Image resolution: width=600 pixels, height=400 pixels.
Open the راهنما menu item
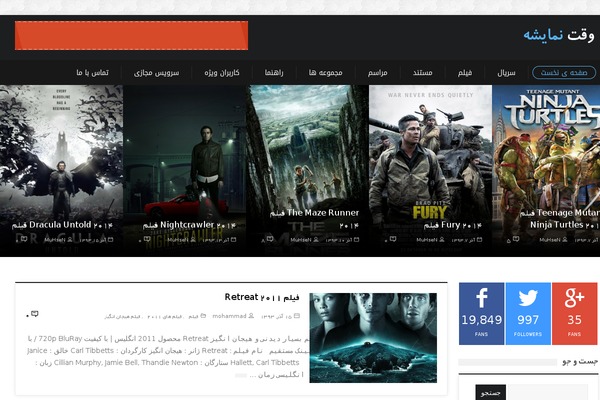coord(274,73)
